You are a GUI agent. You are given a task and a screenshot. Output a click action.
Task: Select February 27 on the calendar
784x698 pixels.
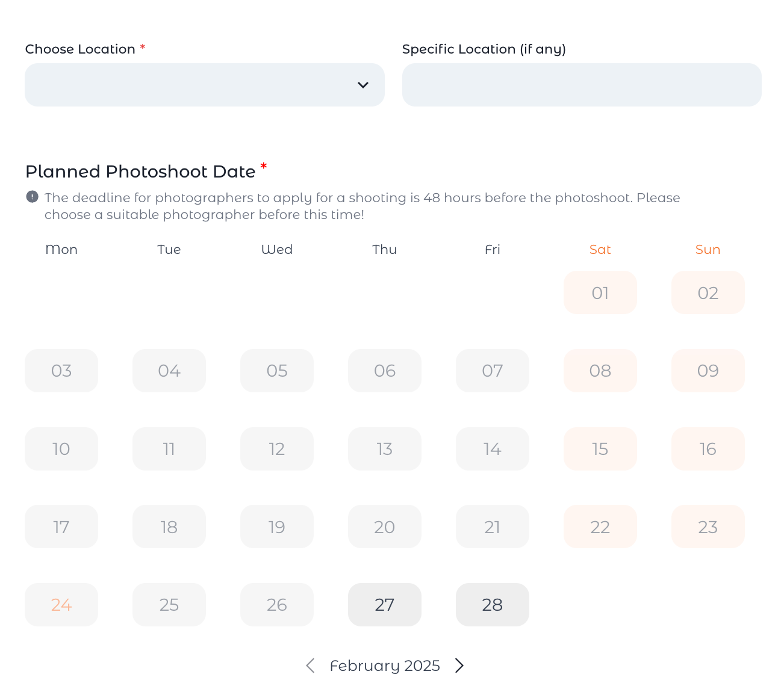click(x=385, y=605)
